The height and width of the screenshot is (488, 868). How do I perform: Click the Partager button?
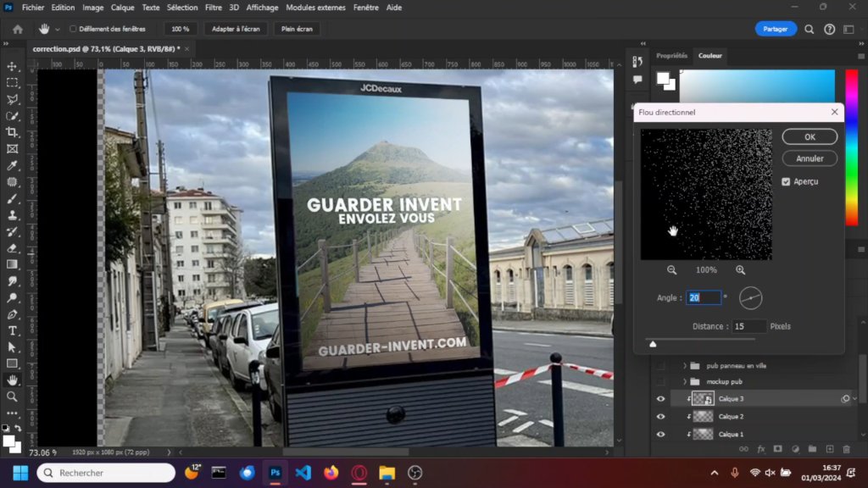pyautogui.click(x=776, y=29)
